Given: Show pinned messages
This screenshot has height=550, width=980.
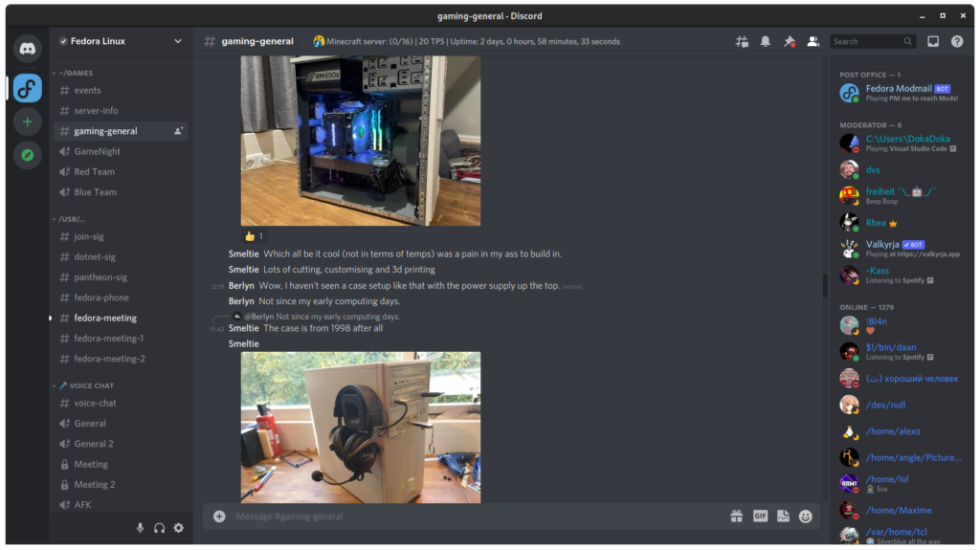Looking at the screenshot, I should point(789,42).
